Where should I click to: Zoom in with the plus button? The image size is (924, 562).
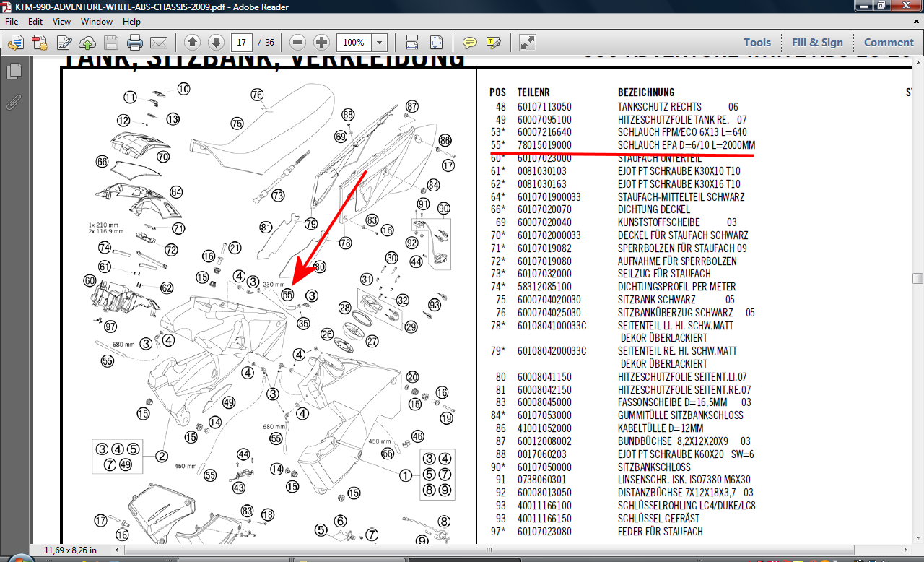point(322,42)
